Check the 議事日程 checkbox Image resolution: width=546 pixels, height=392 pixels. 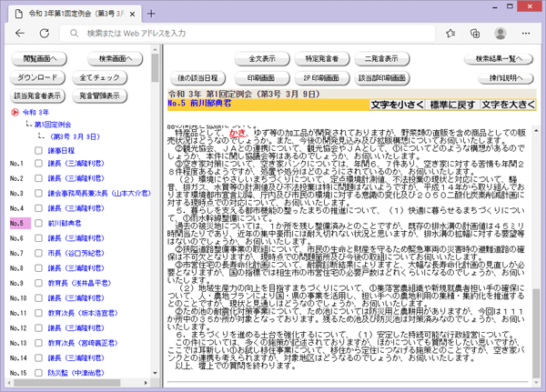(x=38, y=151)
